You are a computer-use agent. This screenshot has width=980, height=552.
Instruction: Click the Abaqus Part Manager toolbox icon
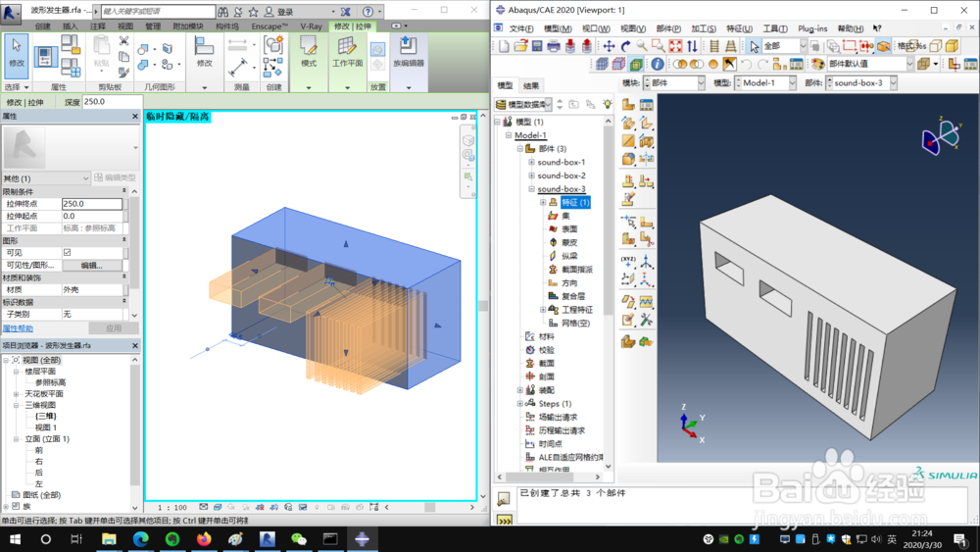tap(646, 105)
